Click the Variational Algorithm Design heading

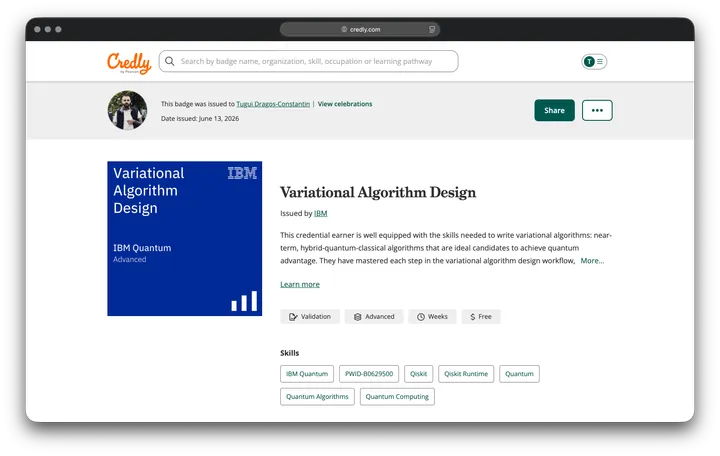(378, 192)
